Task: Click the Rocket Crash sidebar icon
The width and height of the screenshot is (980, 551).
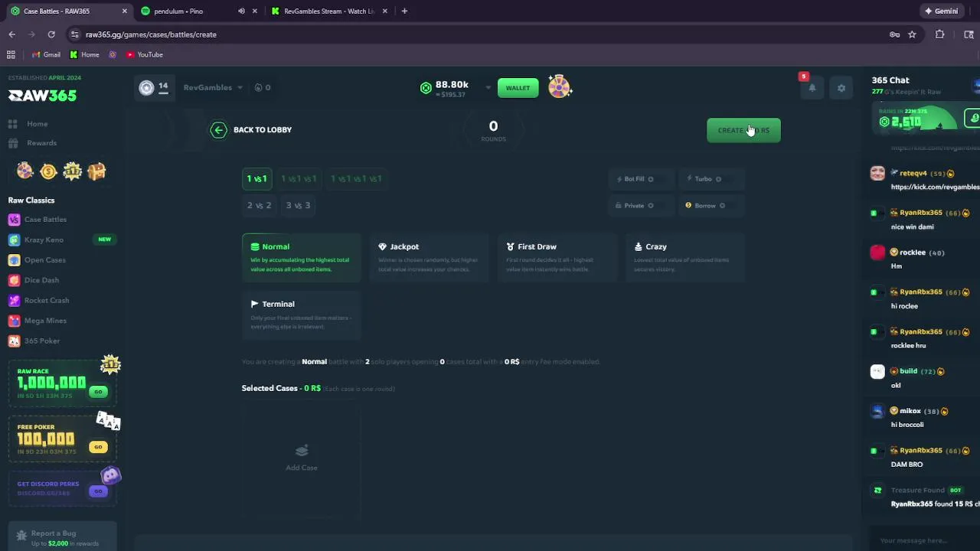Action: coord(14,301)
